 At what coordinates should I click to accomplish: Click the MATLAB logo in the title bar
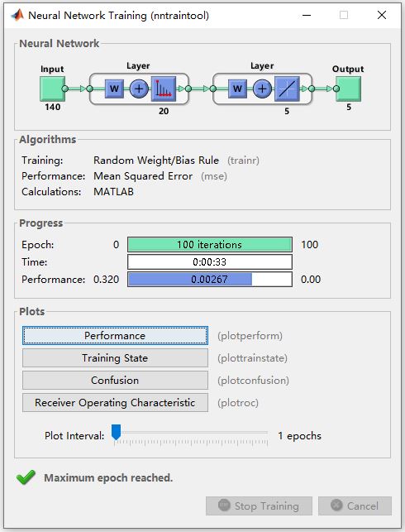tap(17, 15)
